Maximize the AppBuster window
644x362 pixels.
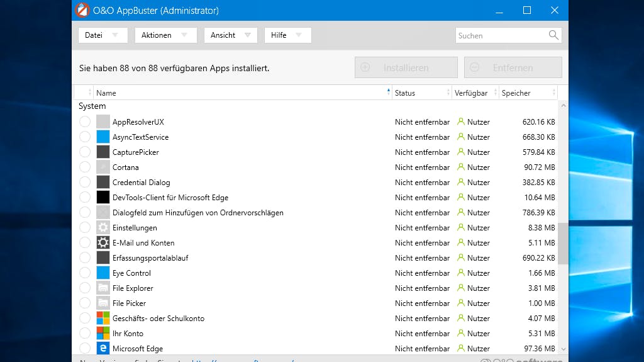click(x=527, y=10)
